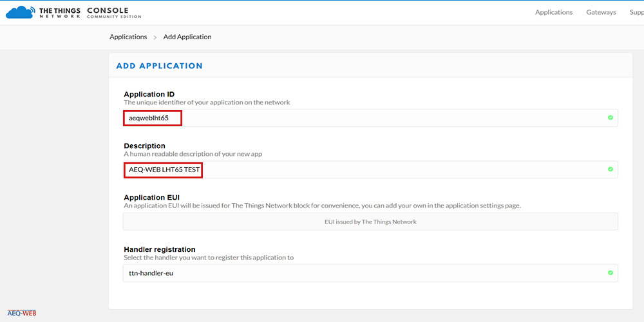Click the breadcrumb chevron separator
The width and height of the screenshot is (644, 322).
pos(155,37)
